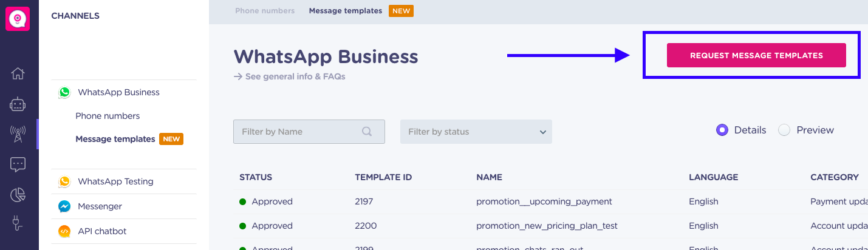Select template promotion_new_pricing_plan_test
868x250 pixels.
tap(547, 226)
